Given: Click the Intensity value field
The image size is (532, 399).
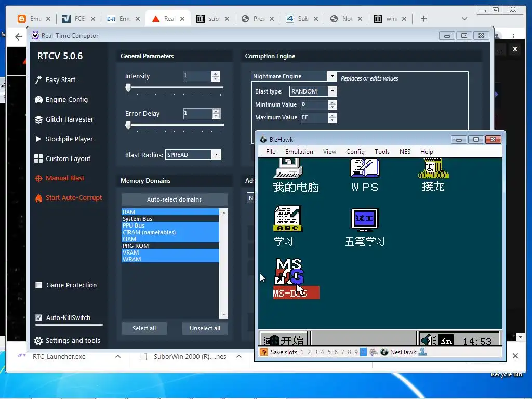Looking at the screenshot, I should tap(197, 76).
